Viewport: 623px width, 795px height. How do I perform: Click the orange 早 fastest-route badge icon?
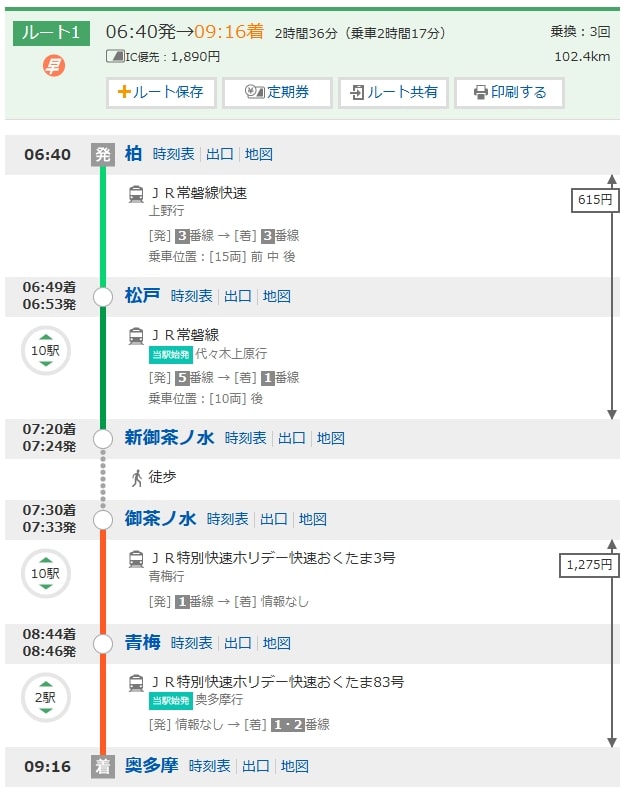54,66
